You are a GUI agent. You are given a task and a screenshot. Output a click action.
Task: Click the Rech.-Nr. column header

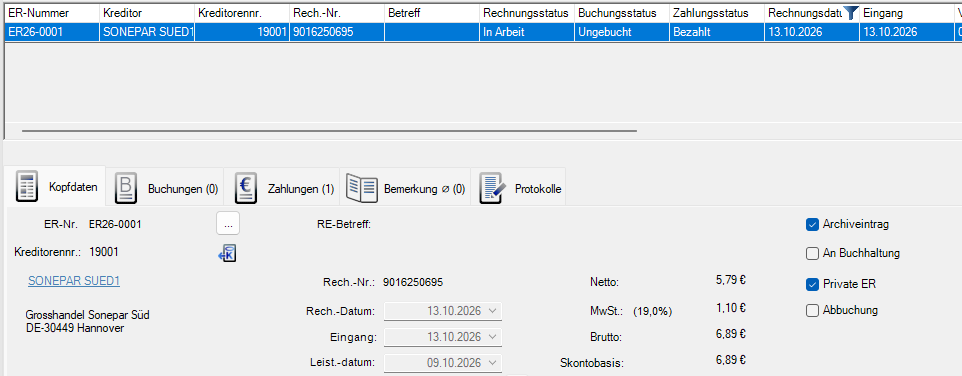[x=337, y=13]
